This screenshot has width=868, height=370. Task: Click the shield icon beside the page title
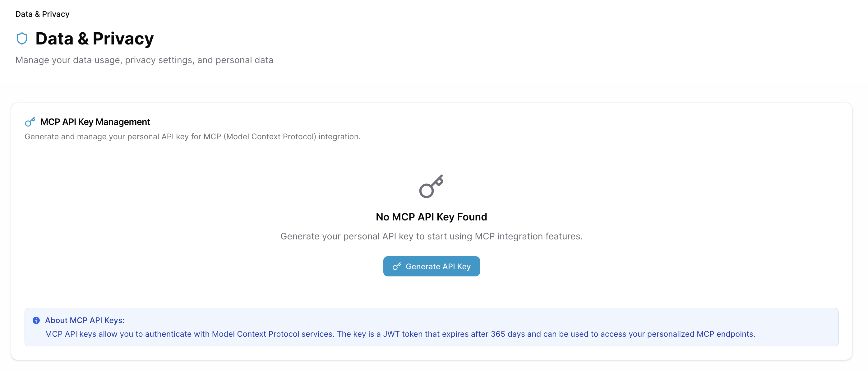pos(22,39)
